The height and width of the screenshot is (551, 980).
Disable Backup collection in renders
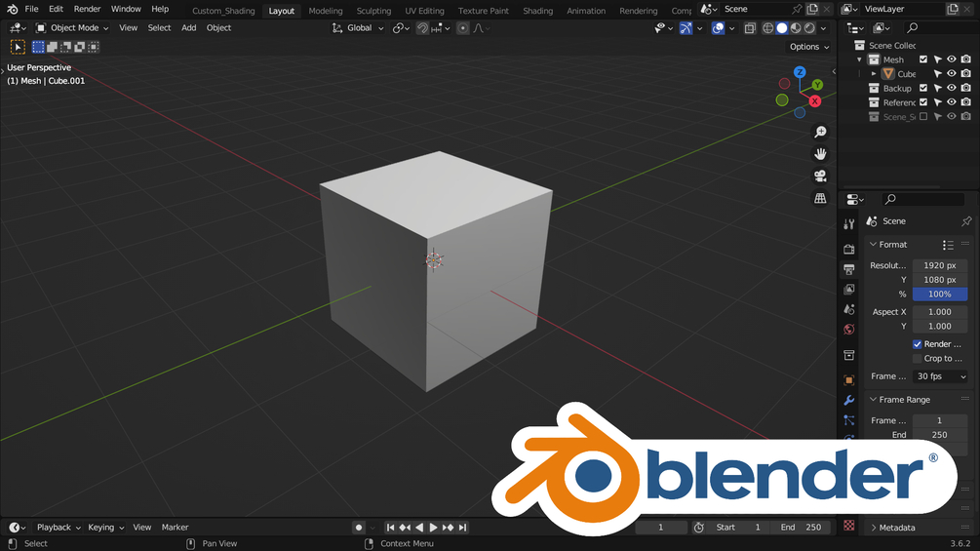[x=965, y=88]
